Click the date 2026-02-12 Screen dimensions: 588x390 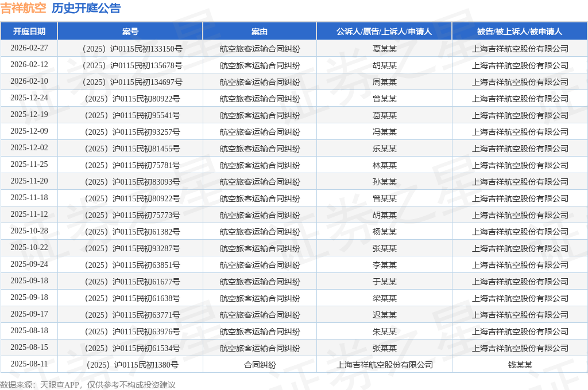click(29, 65)
